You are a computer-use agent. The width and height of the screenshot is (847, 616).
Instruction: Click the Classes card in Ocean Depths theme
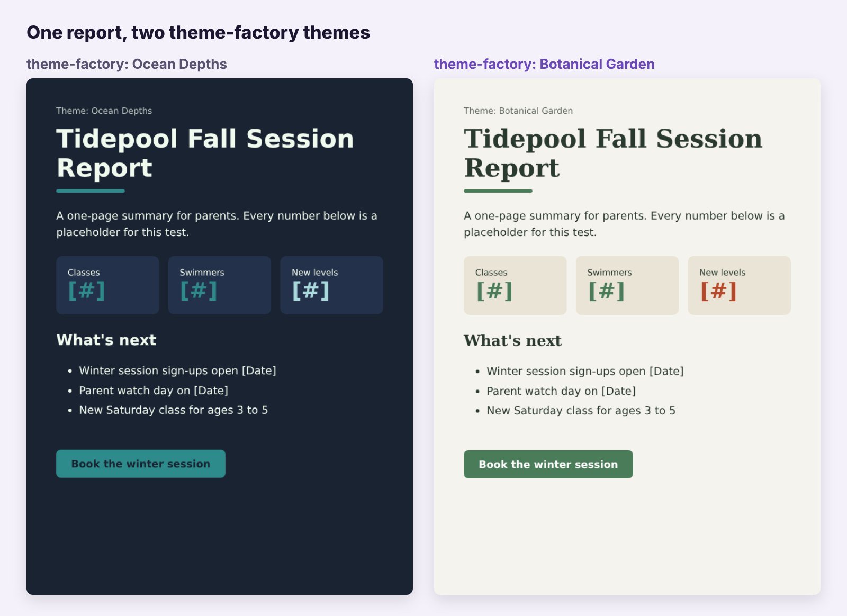coord(107,285)
